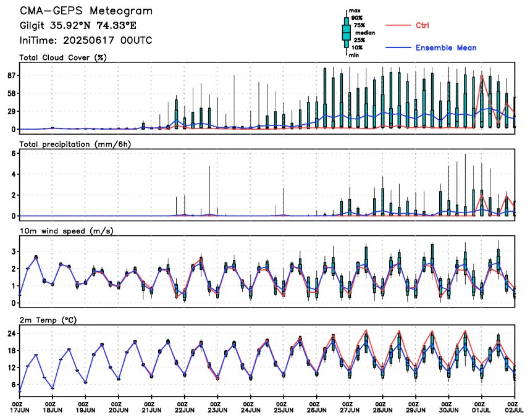Click the '75%' legend label
This screenshot has height=420, width=530.
point(360,25)
